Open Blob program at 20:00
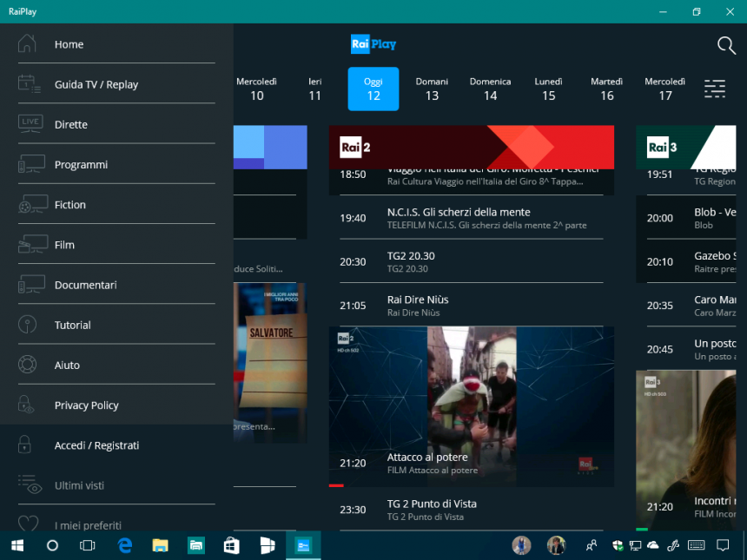 pos(686,218)
